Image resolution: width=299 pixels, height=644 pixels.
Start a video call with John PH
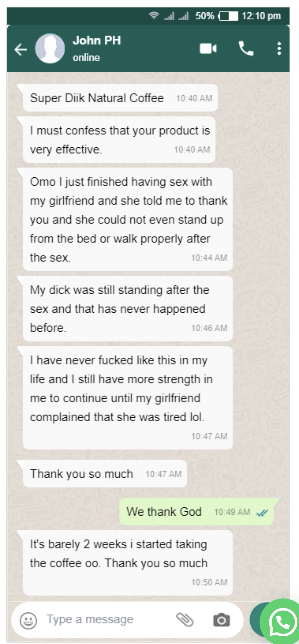click(208, 49)
